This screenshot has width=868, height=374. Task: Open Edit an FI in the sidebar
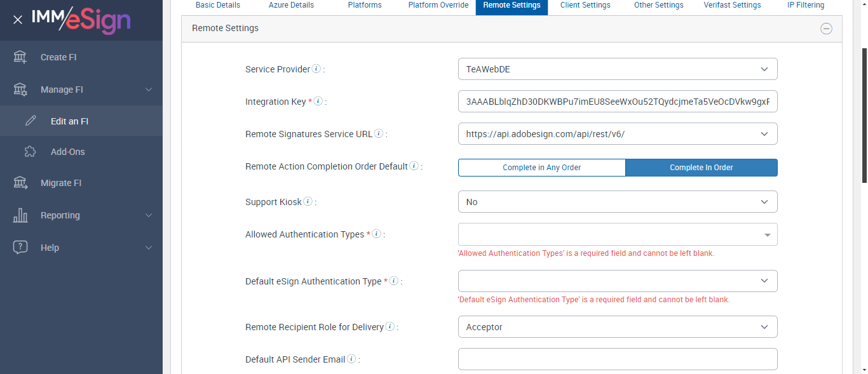pyautogui.click(x=69, y=121)
